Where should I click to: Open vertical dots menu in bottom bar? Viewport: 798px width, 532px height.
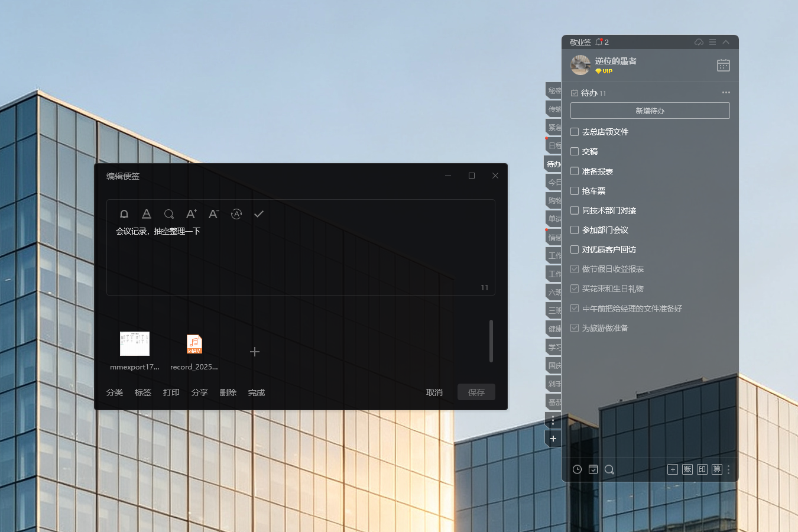[x=729, y=469]
